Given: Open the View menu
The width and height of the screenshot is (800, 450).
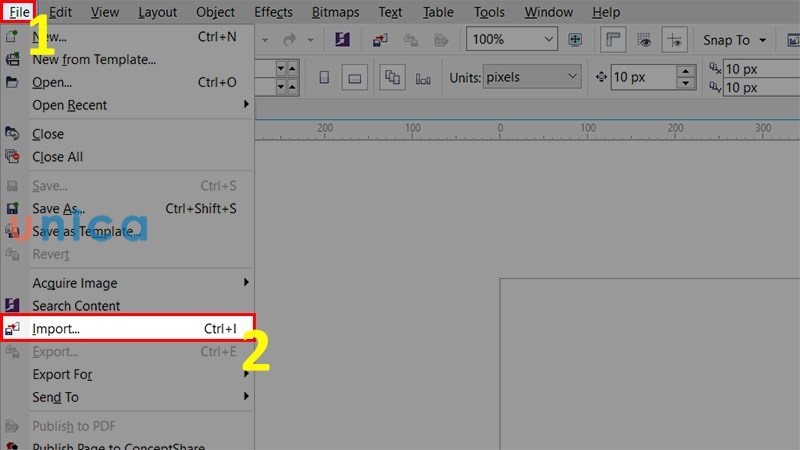Looking at the screenshot, I should point(105,12).
